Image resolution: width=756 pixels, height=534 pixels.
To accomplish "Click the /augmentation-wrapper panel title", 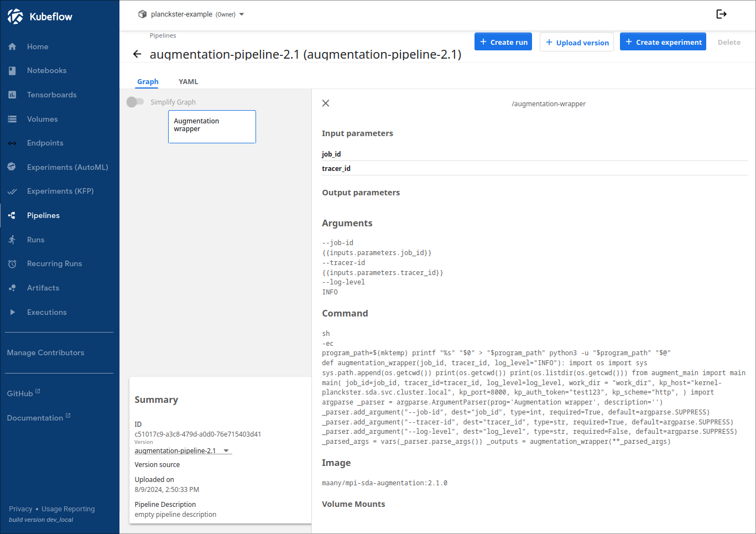I will [x=549, y=103].
